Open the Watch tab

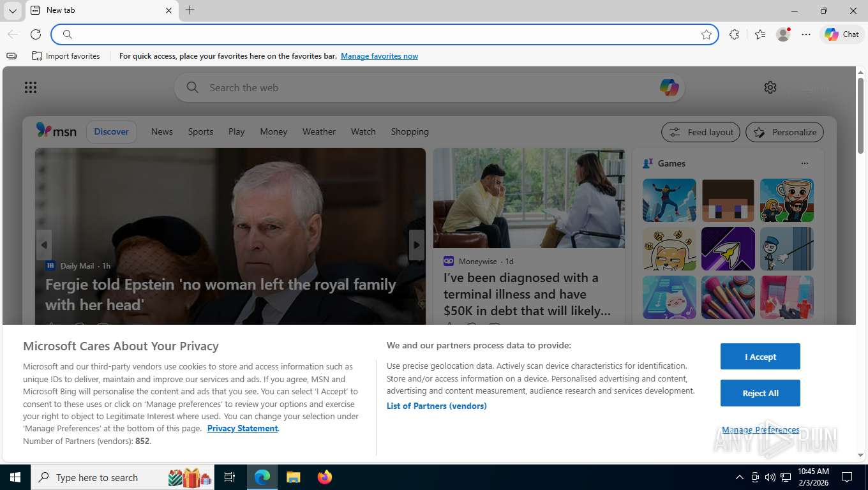pos(363,131)
